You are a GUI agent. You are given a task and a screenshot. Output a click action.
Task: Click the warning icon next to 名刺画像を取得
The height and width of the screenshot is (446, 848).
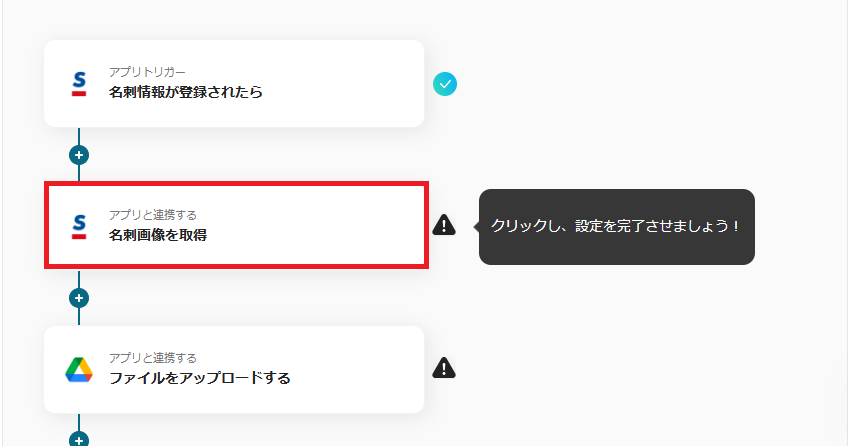coord(444,226)
